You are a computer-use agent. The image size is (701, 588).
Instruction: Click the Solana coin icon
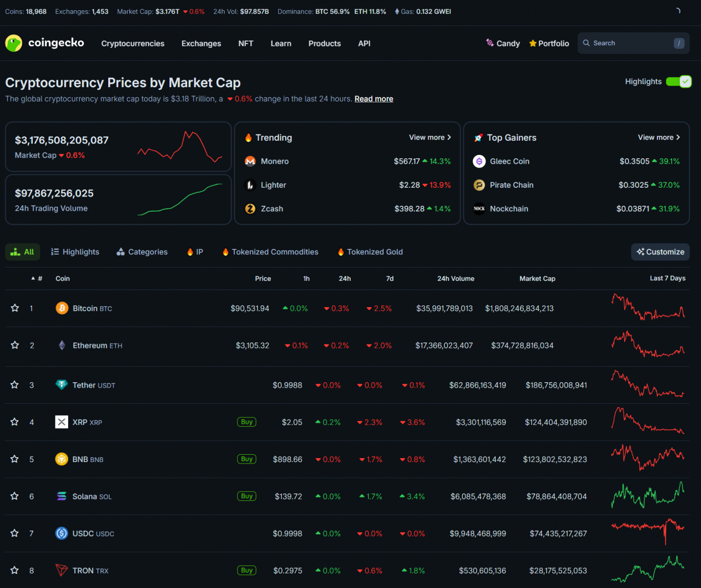62,496
